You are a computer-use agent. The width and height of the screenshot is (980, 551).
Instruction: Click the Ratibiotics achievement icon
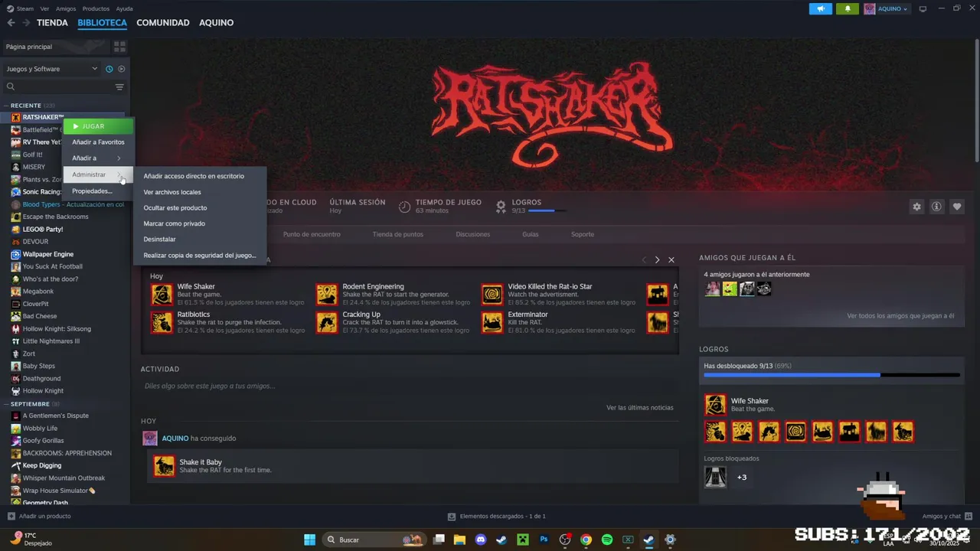click(x=162, y=322)
